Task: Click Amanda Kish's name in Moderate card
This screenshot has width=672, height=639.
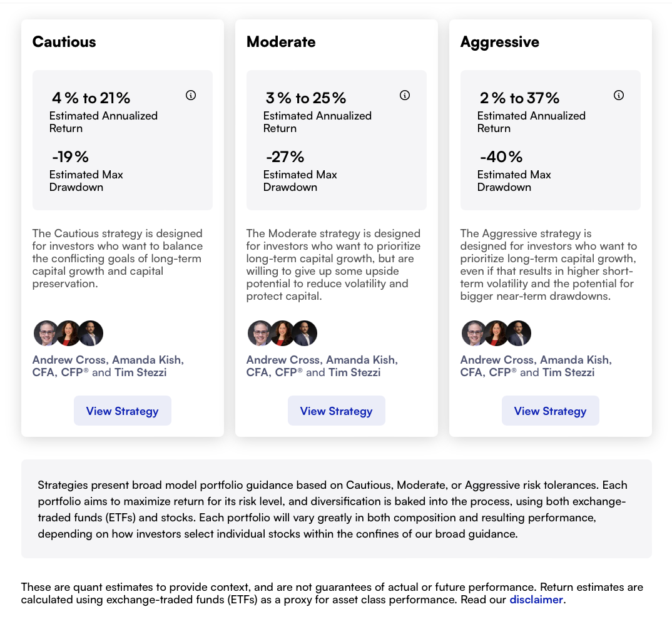Action: pyautogui.click(x=362, y=360)
